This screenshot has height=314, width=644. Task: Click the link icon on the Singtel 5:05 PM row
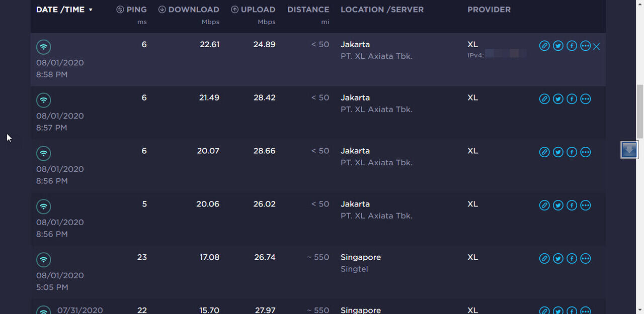(544, 259)
